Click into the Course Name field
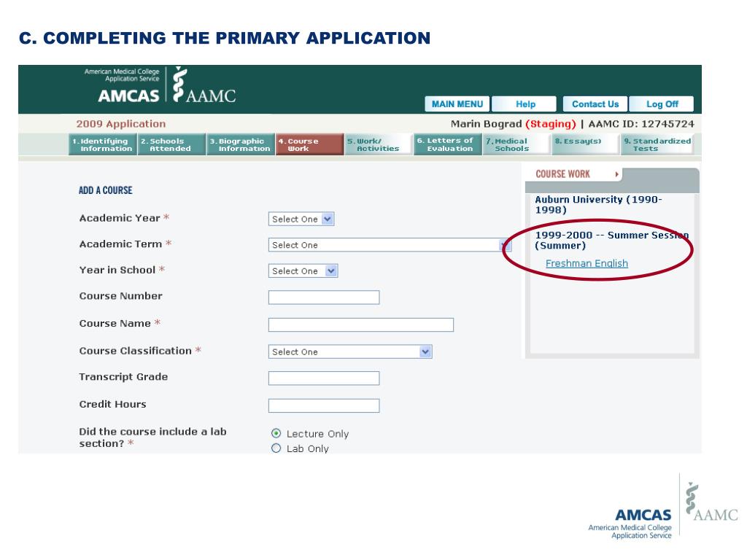 [x=361, y=324]
